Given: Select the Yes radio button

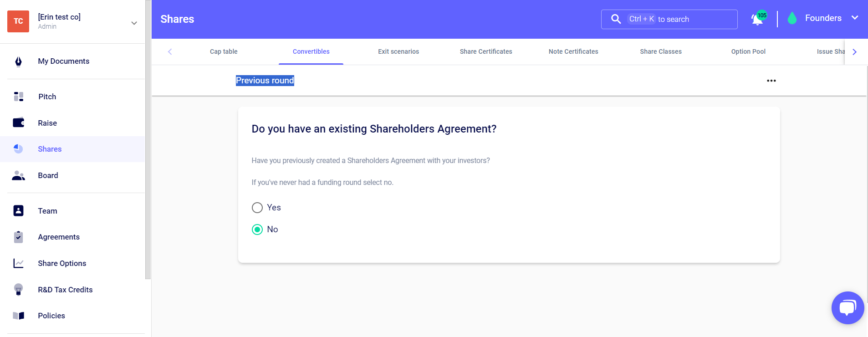Looking at the screenshot, I should (257, 208).
